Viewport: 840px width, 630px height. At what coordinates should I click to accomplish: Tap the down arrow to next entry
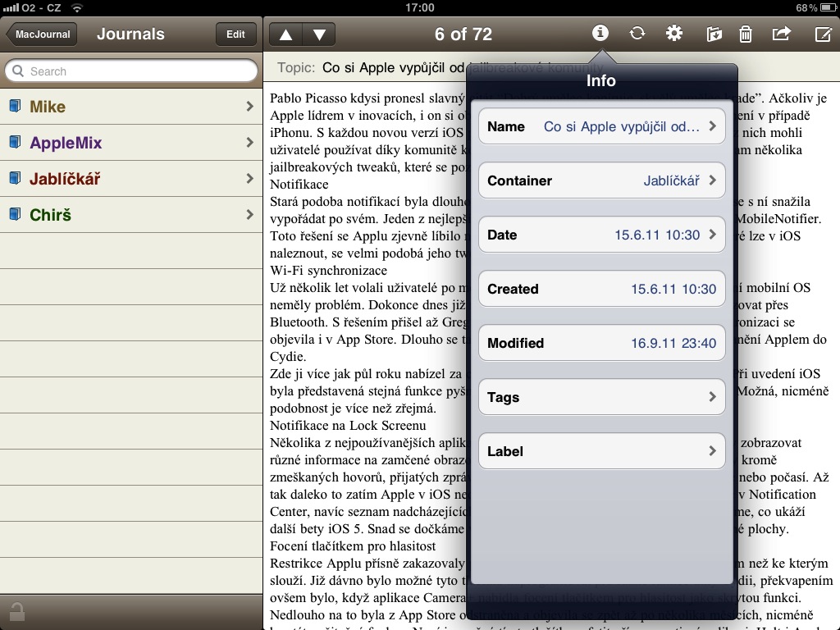coord(318,34)
